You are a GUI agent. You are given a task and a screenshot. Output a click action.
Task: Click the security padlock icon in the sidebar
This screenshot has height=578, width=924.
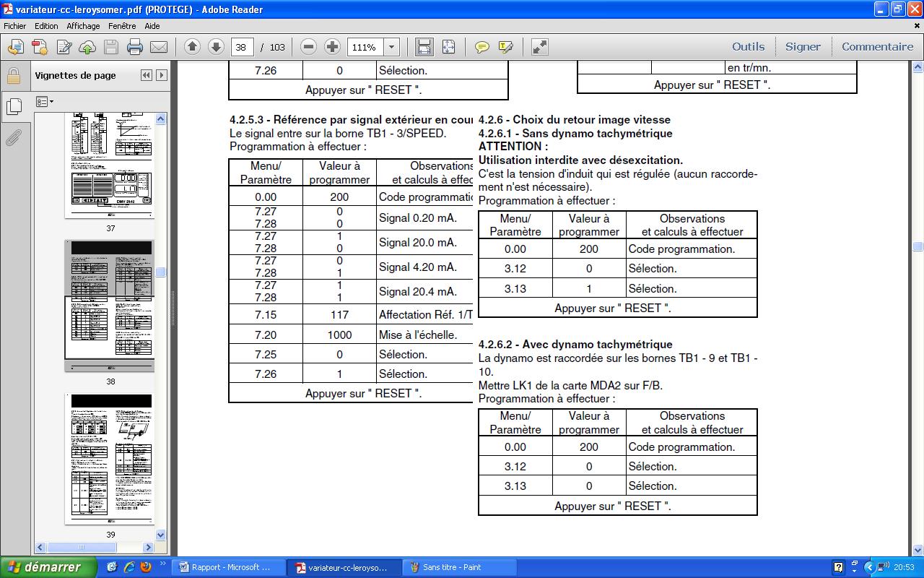click(13, 76)
